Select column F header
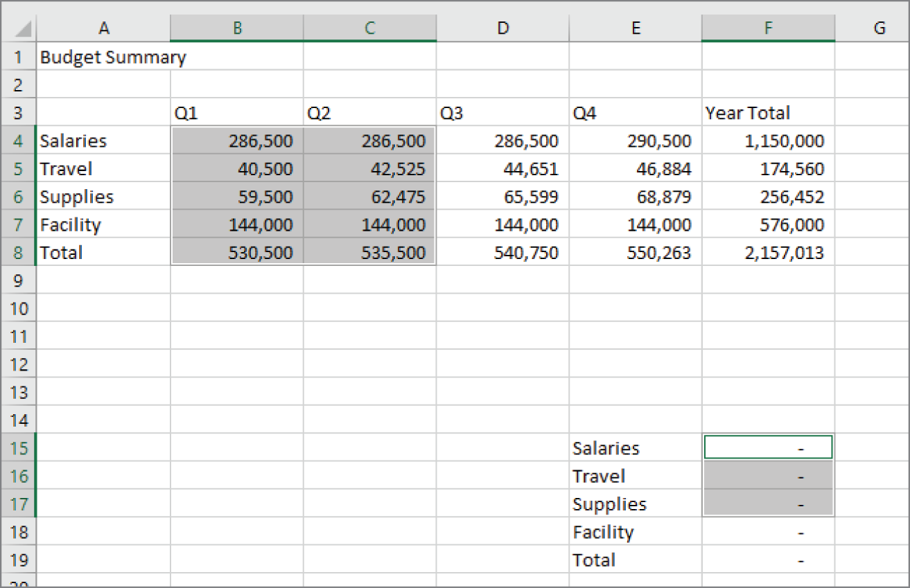 pyautogui.click(x=768, y=28)
